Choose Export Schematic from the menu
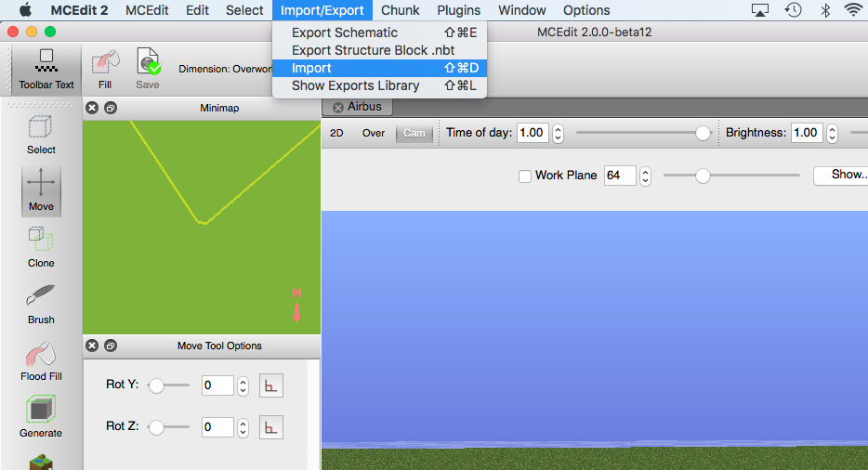 380,33
